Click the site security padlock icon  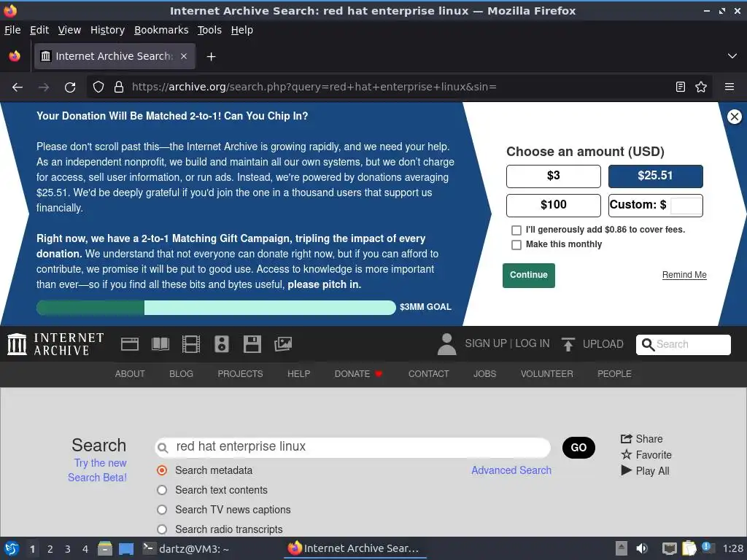(x=119, y=87)
